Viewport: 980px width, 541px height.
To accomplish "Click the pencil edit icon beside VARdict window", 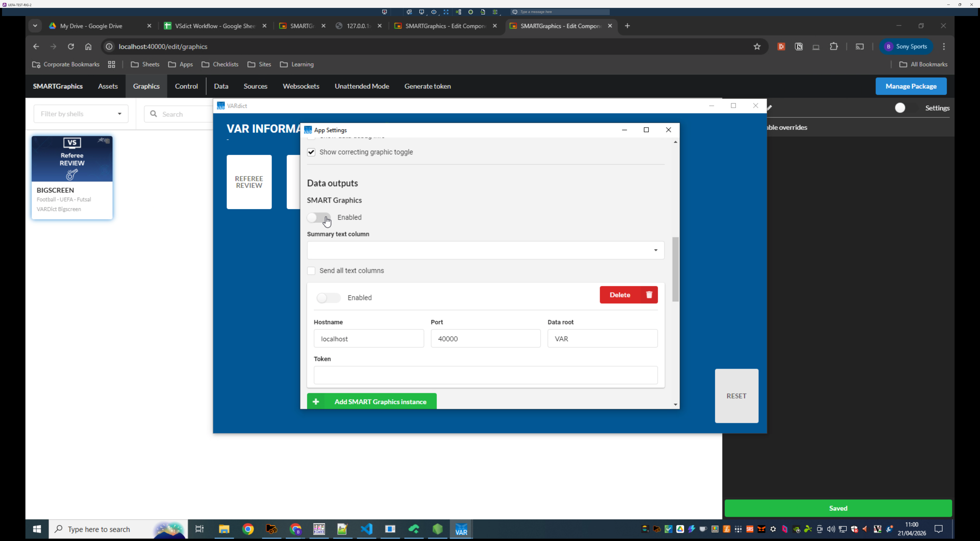I will click(x=770, y=108).
